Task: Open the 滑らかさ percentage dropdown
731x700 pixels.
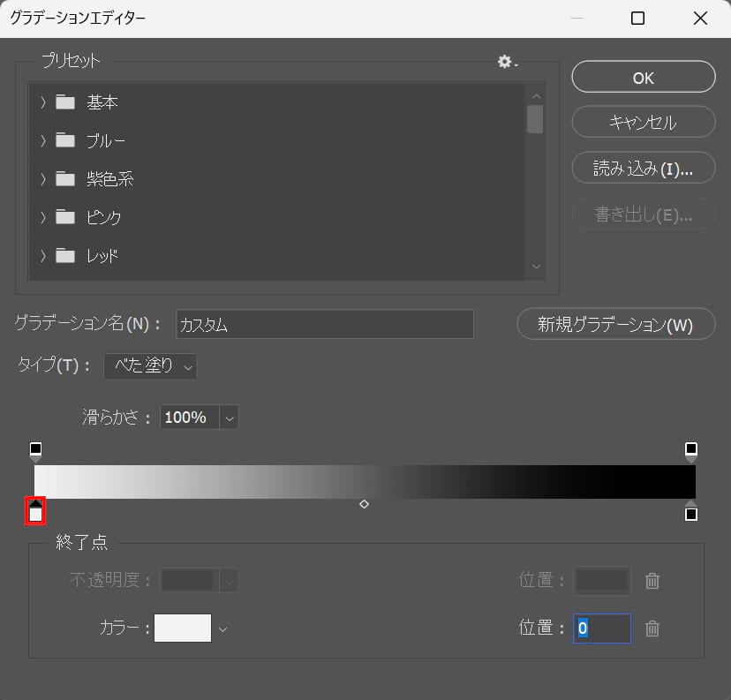Action: point(229,417)
